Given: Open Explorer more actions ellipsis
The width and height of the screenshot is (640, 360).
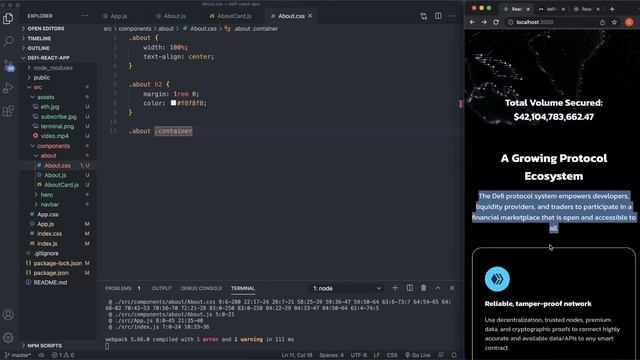Looking at the screenshot, I should pos(85,16).
